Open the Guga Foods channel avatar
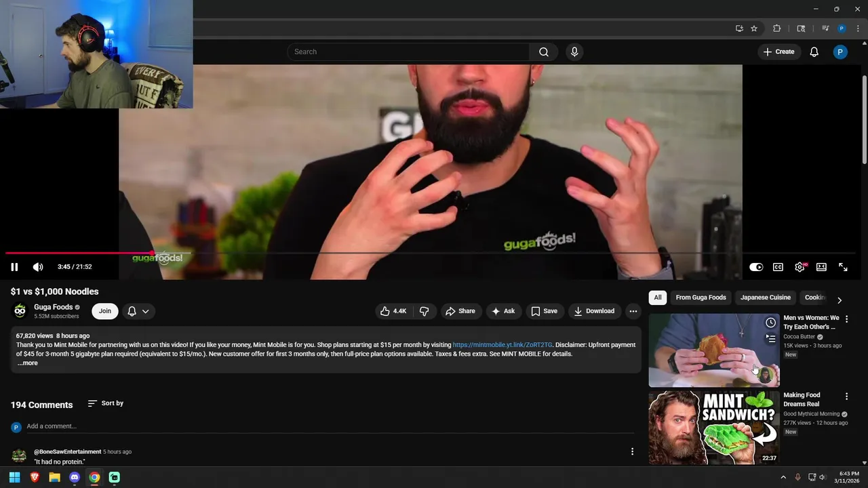 click(20, 311)
